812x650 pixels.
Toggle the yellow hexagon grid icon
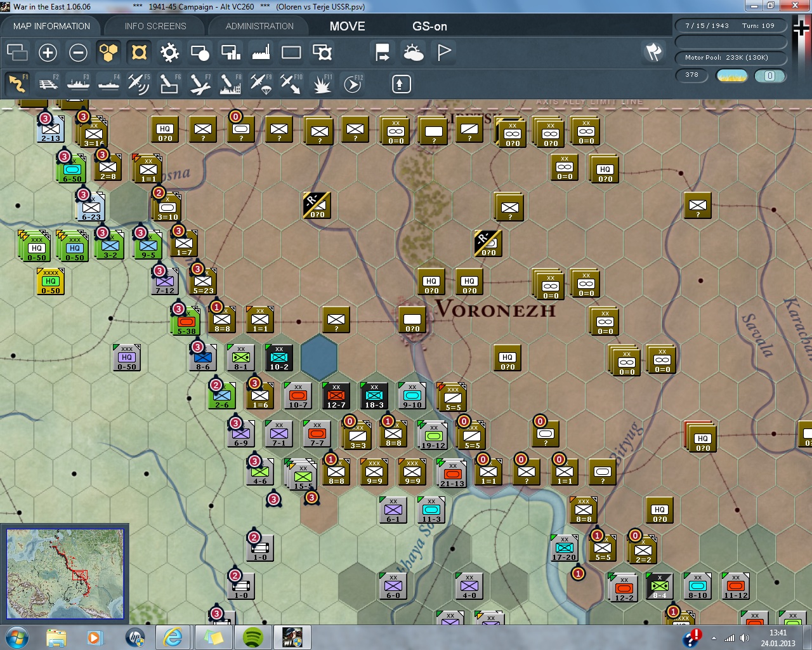[108, 52]
